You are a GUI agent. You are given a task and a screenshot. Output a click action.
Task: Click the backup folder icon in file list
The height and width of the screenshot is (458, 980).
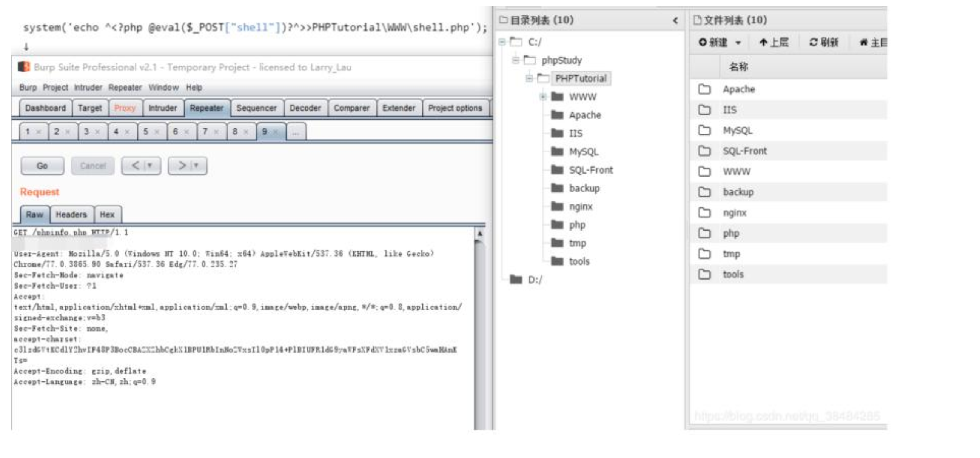pos(704,192)
